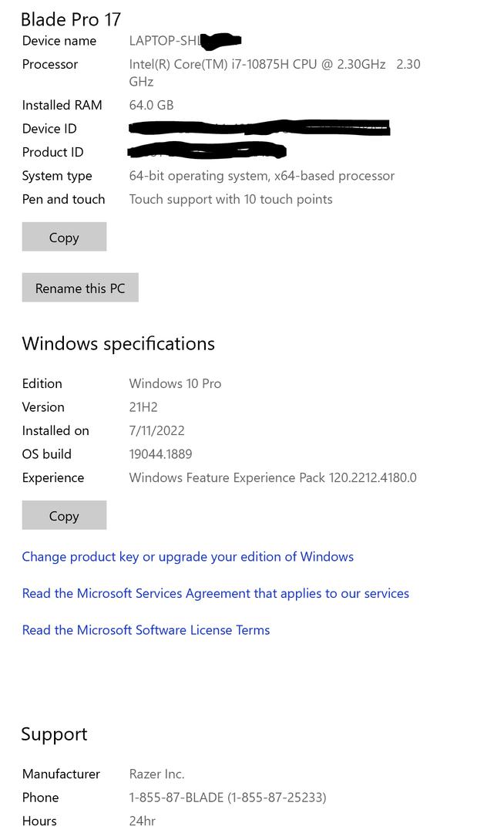Screen dimensions: 504x833
Task: Select the 7/11/2022 installed on date
Action: click(x=156, y=430)
